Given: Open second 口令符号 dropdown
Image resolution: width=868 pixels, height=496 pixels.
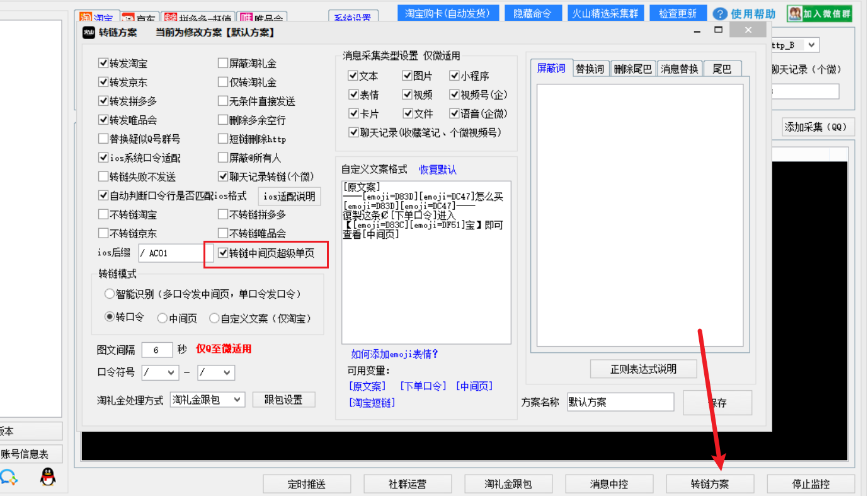Looking at the screenshot, I should 216,372.
